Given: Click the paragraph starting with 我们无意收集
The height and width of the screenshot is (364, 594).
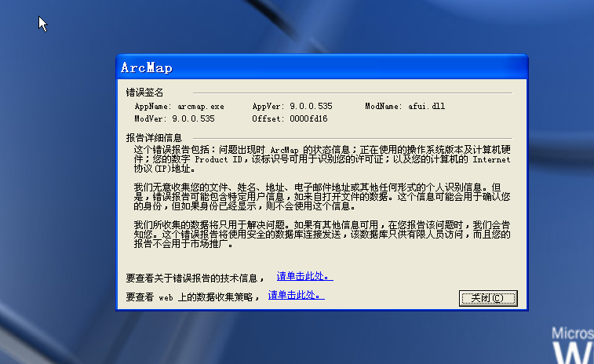Looking at the screenshot, I should pos(322,197).
